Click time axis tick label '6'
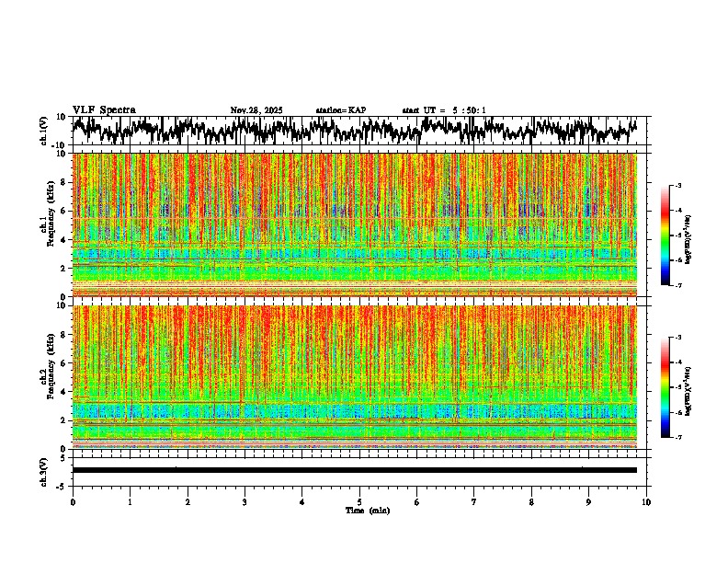 click(x=417, y=502)
